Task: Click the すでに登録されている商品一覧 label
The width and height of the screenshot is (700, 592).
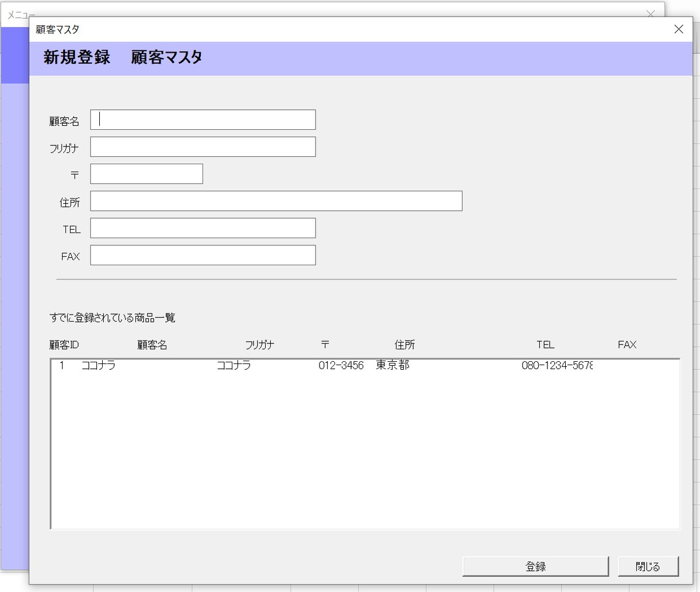Action: [x=112, y=318]
